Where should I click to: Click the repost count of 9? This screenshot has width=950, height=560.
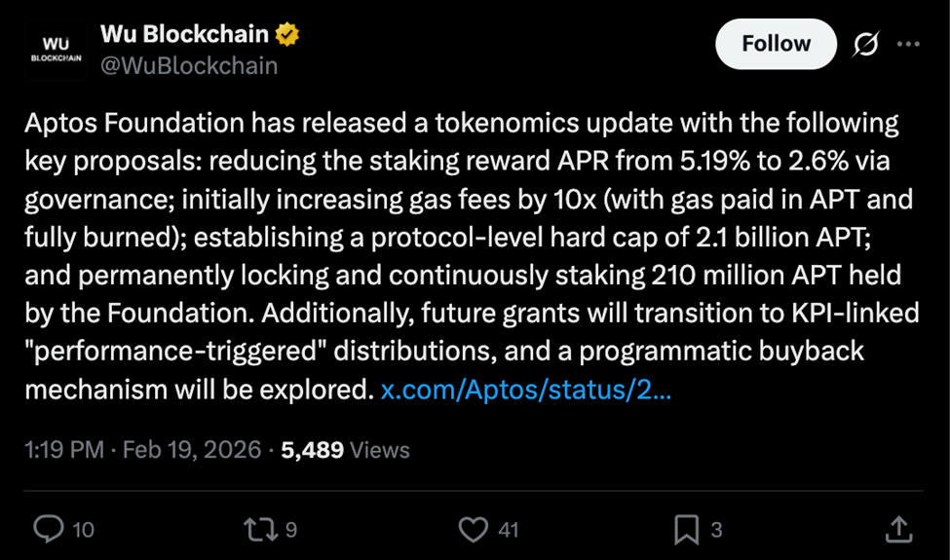(x=291, y=530)
